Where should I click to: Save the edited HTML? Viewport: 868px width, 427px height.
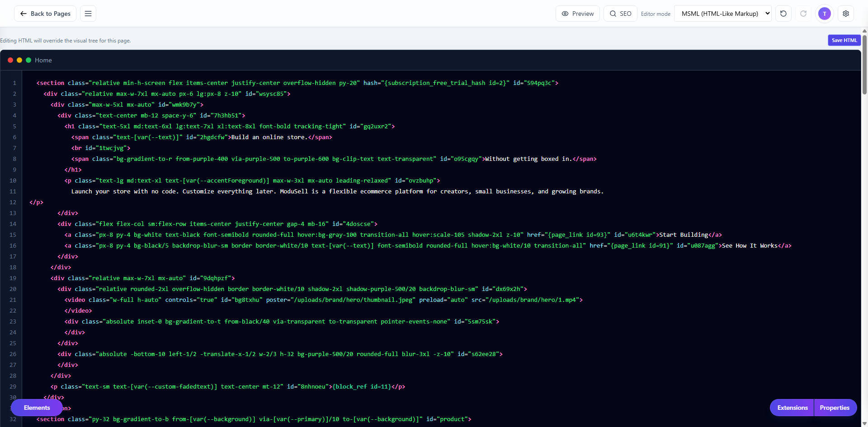(x=844, y=40)
